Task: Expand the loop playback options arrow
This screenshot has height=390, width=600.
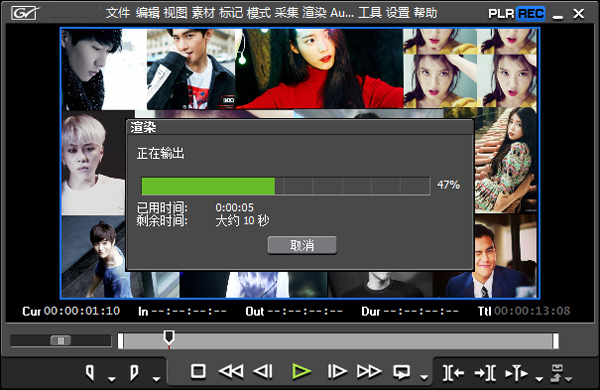Action: click(424, 378)
